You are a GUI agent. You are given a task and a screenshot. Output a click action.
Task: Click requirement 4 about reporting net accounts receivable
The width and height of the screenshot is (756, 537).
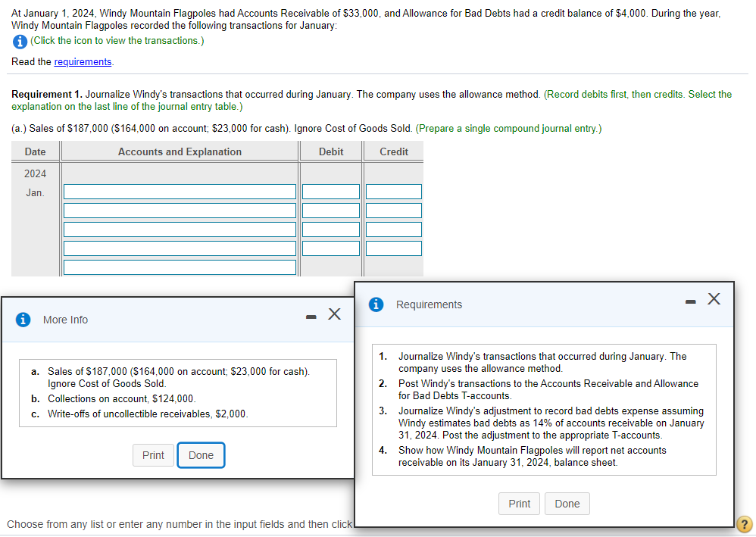[533, 456]
